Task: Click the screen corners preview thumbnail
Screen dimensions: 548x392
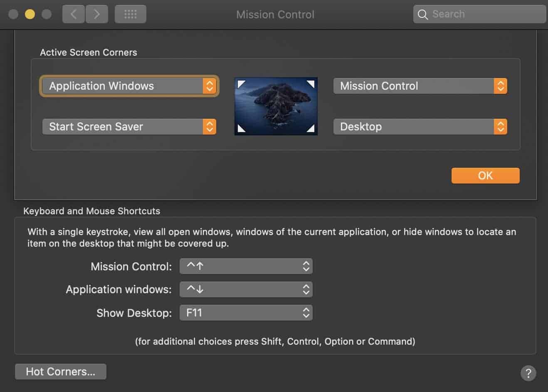Action: tap(276, 106)
